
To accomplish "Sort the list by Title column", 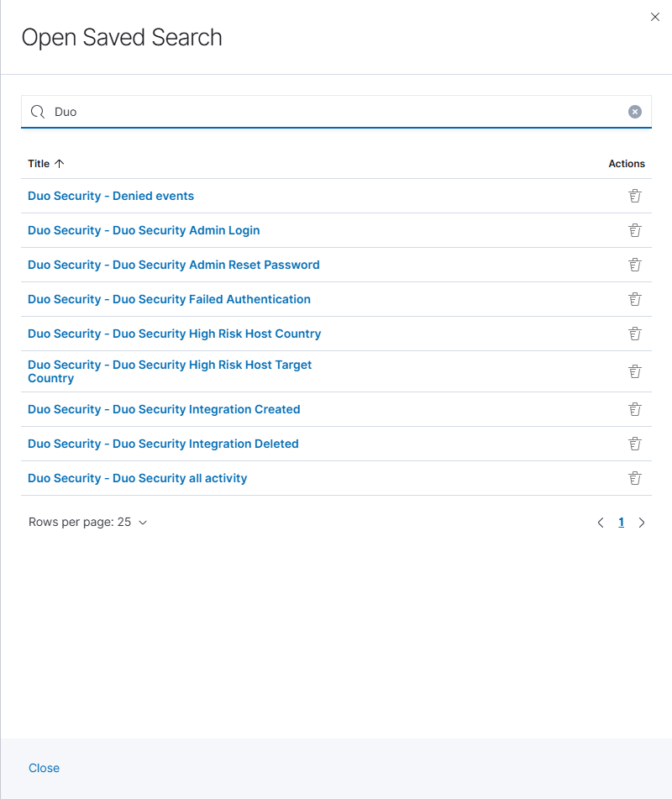I will click(x=46, y=164).
